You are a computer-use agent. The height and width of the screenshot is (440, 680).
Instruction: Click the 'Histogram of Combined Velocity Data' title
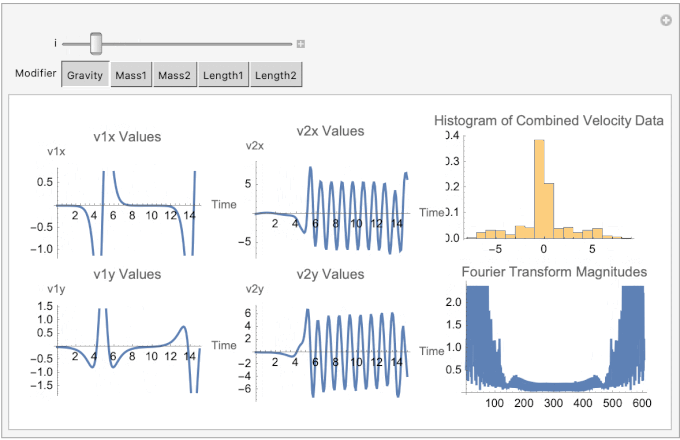(549, 121)
